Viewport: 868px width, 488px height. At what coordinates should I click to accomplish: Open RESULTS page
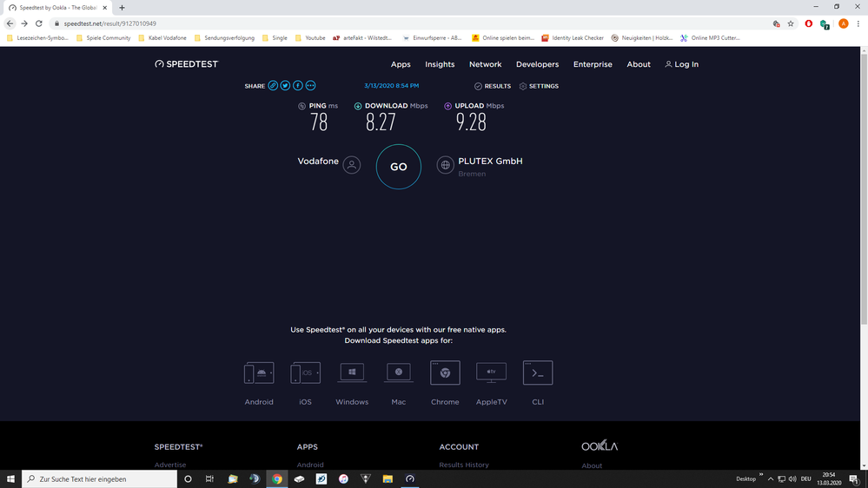click(x=493, y=86)
